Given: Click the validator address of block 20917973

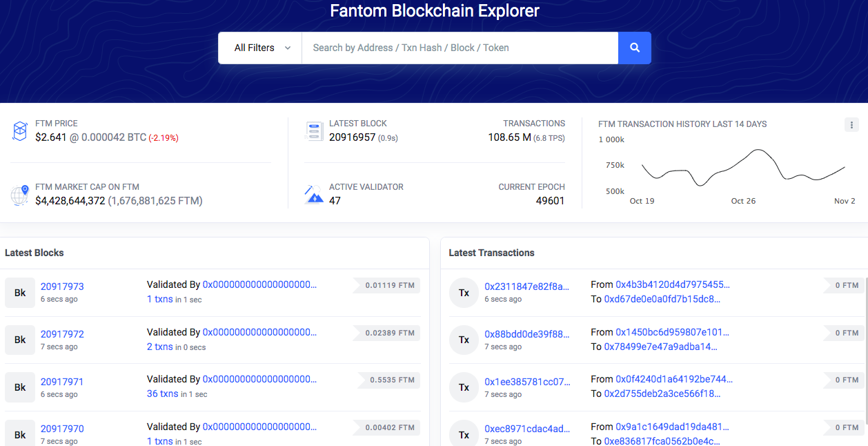Looking at the screenshot, I should click(259, 284).
